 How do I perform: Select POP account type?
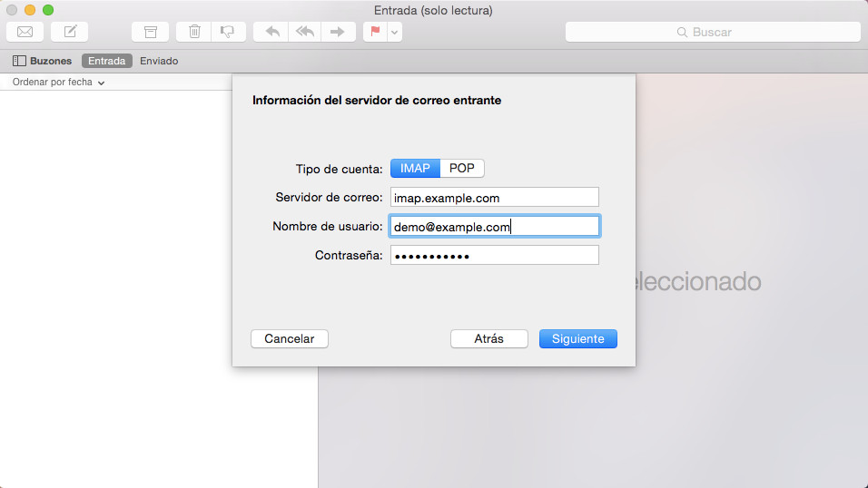tap(462, 168)
